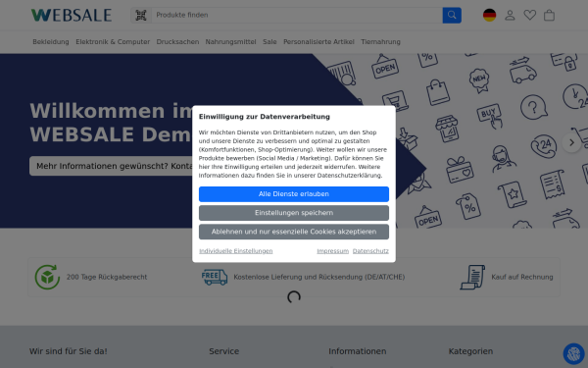Open the Sale category

(269, 41)
